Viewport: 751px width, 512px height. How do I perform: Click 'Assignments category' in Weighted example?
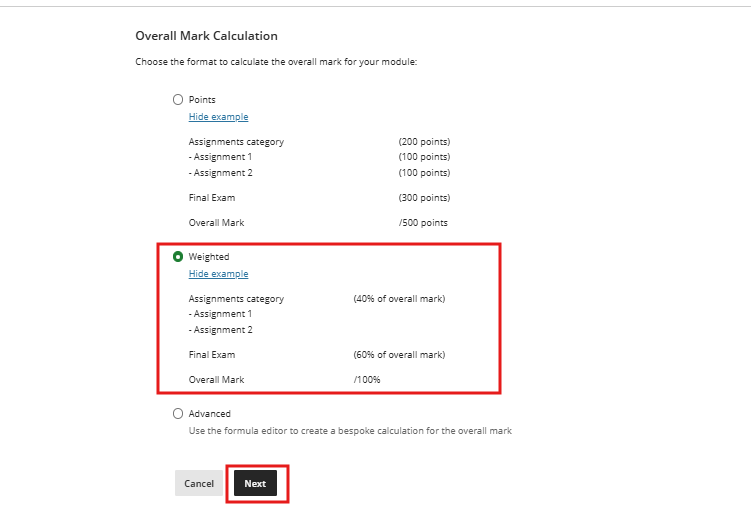coord(236,299)
